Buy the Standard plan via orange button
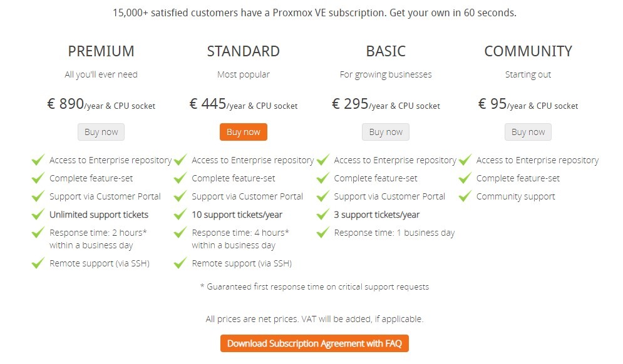Image resolution: width=623 pixels, height=364 pixels. [x=243, y=132]
